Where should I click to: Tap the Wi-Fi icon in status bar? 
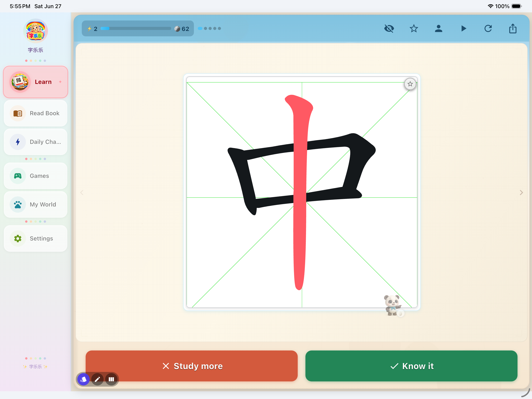[490, 6]
